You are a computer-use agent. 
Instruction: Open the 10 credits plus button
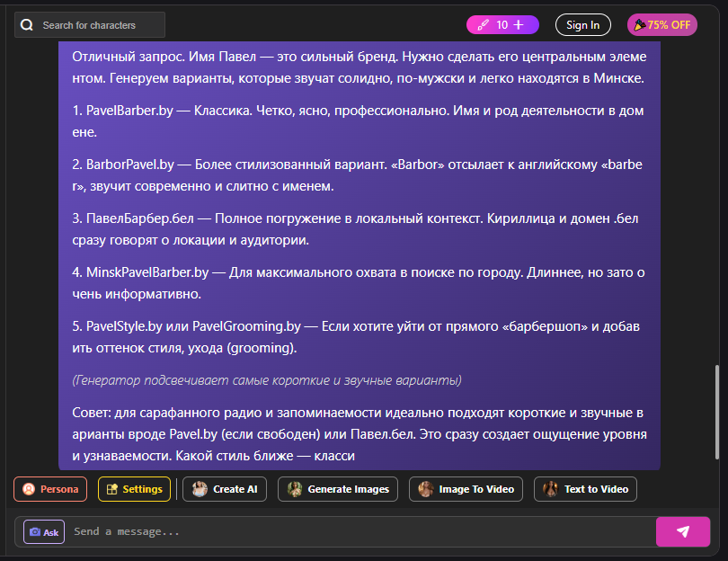point(502,25)
